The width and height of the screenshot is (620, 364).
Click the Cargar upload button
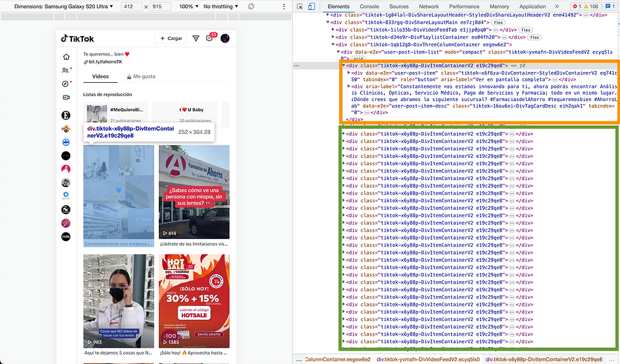(171, 39)
